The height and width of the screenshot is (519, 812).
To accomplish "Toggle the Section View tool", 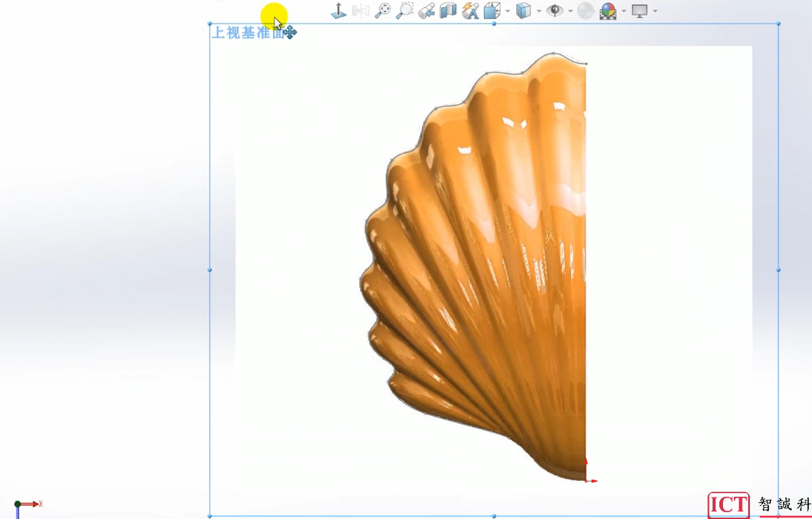I will [x=448, y=10].
